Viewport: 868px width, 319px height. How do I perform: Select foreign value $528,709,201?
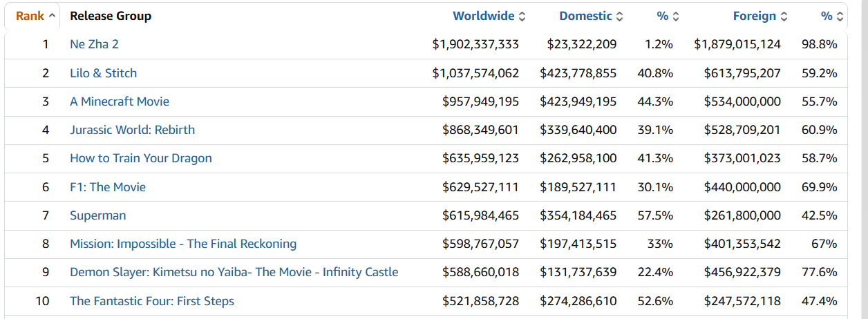[x=742, y=130]
